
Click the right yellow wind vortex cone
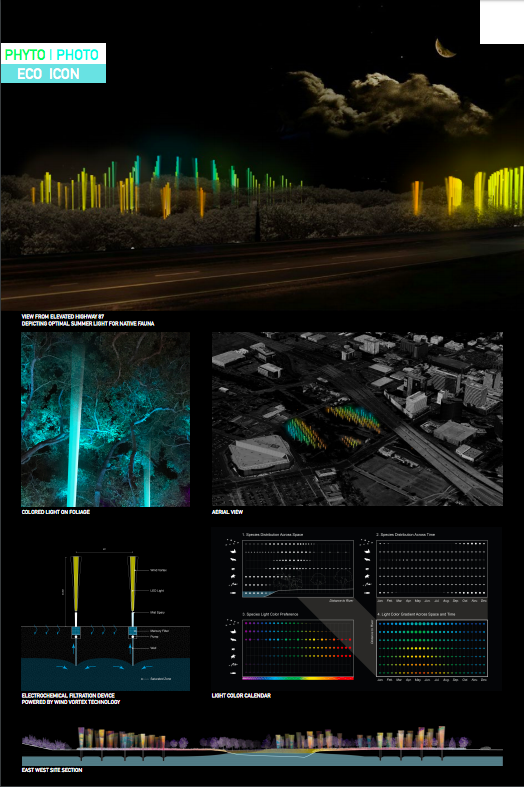click(x=133, y=583)
